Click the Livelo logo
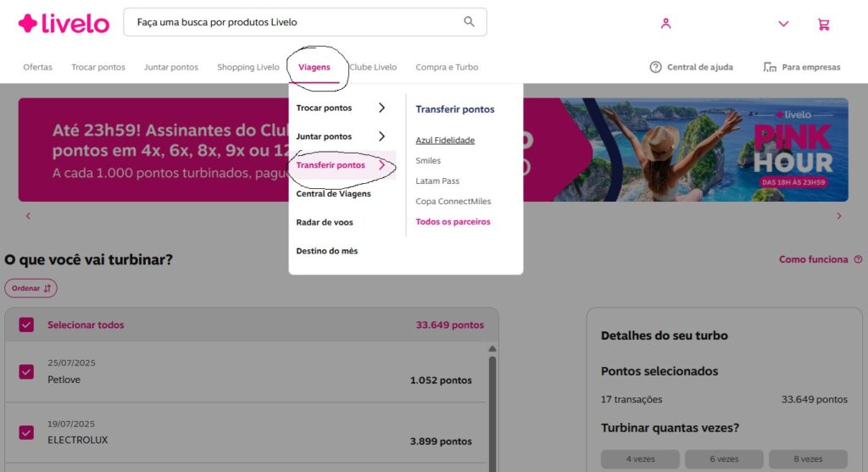 click(64, 24)
